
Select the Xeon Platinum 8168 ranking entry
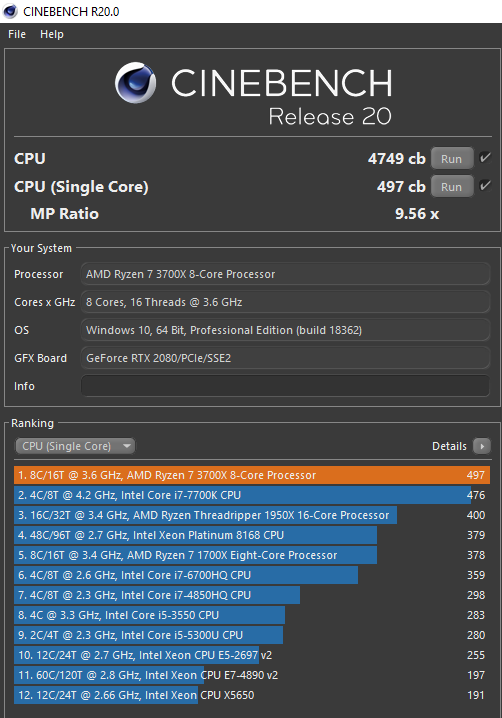tap(252, 535)
